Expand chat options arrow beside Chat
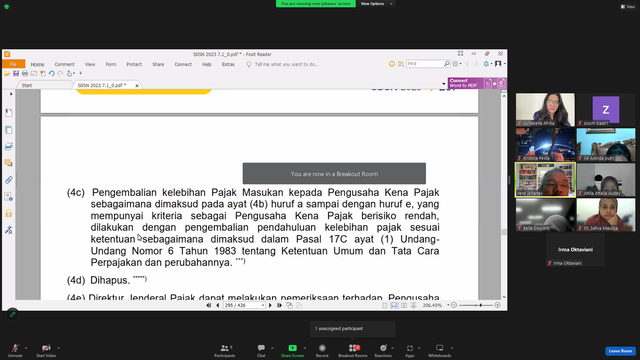Screen dimensions: 640x360 pos(272,348)
